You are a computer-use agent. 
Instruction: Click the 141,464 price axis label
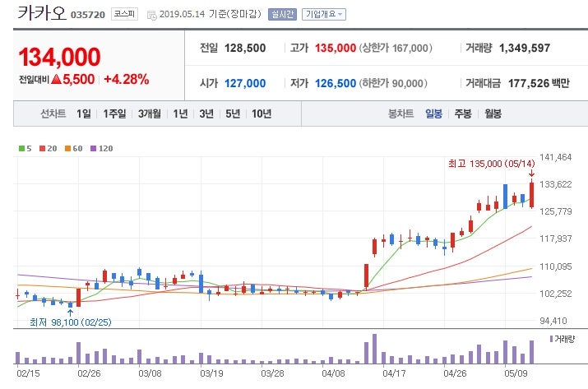click(x=555, y=157)
